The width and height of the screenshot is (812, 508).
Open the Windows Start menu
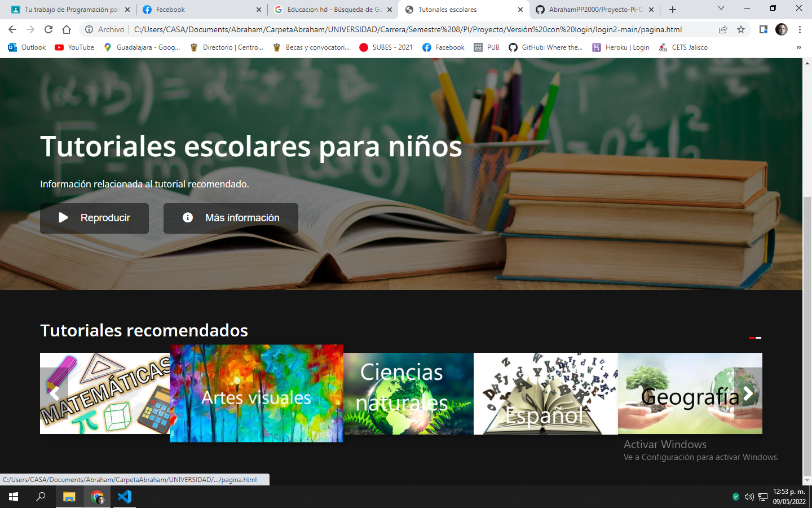point(14,497)
